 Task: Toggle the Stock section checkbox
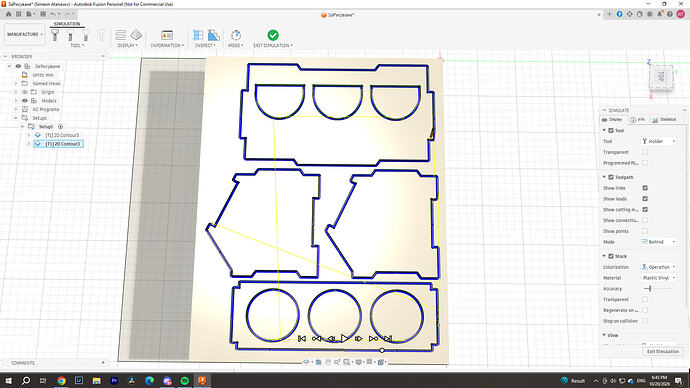pos(611,256)
